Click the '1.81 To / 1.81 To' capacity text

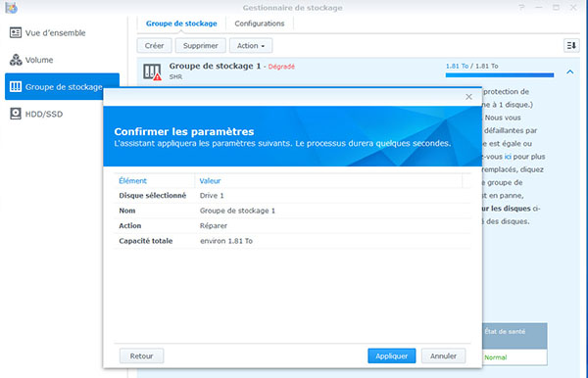(471, 66)
